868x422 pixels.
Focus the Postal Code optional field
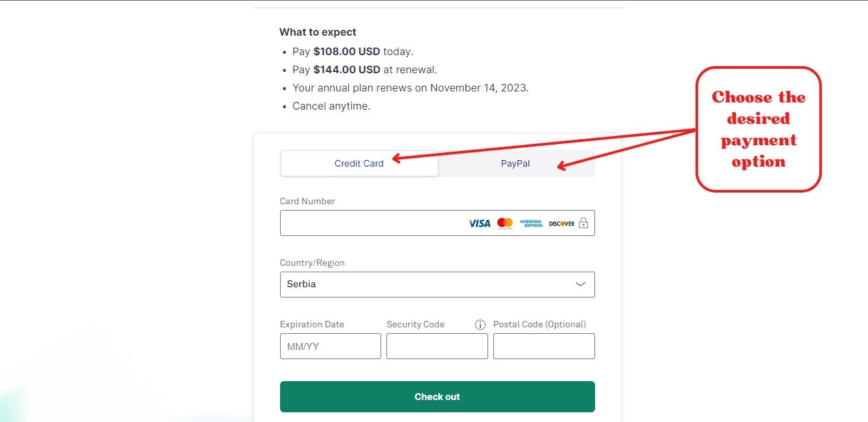[544, 346]
